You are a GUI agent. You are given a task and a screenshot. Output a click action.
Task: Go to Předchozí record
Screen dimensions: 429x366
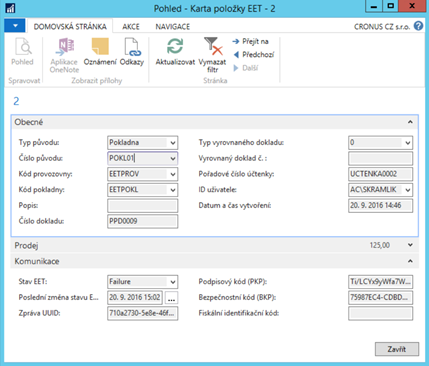[x=254, y=55]
